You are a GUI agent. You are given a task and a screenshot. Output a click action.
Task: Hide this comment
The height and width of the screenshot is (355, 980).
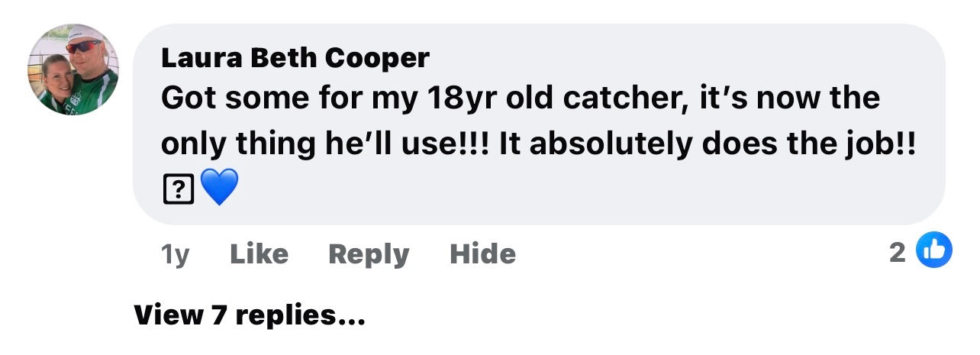tap(482, 254)
